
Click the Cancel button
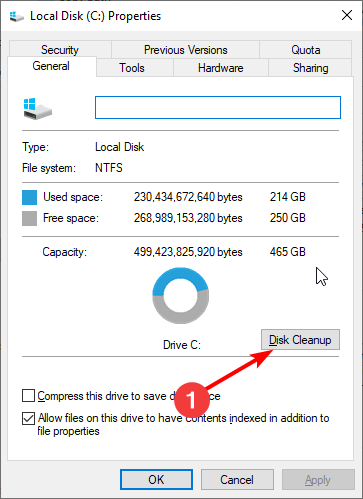[237, 480]
